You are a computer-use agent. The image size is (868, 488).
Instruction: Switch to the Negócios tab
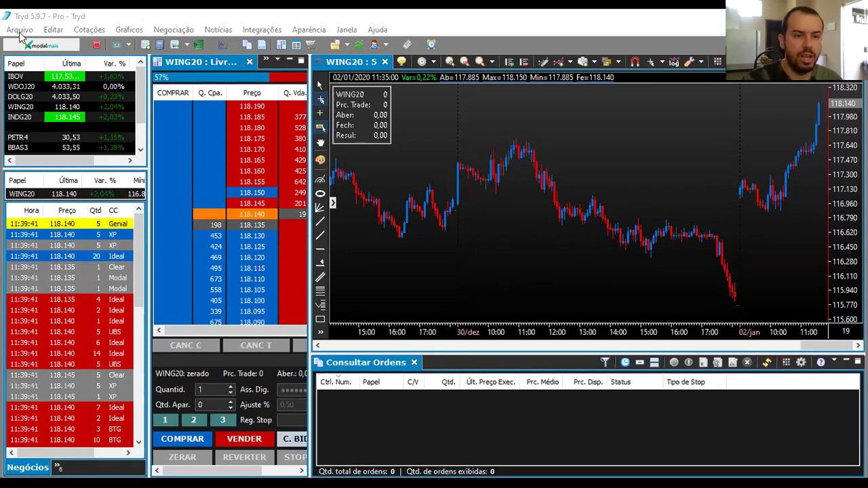click(x=28, y=467)
